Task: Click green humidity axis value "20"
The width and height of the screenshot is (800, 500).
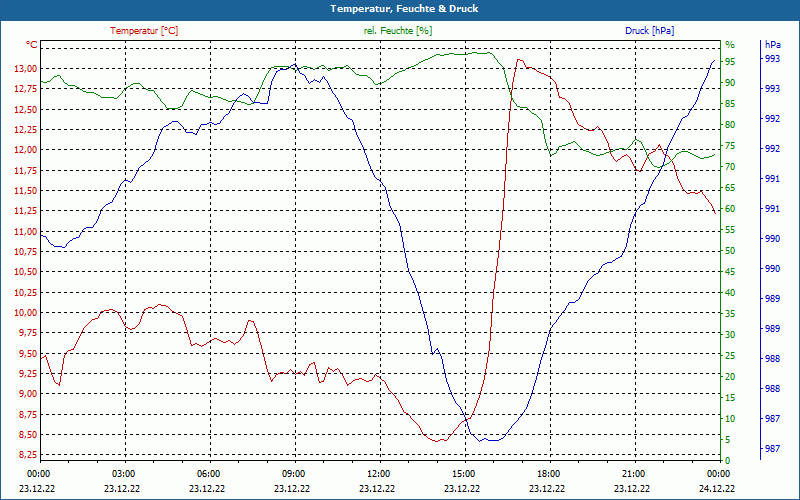Action: pyautogui.click(x=730, y=377)
